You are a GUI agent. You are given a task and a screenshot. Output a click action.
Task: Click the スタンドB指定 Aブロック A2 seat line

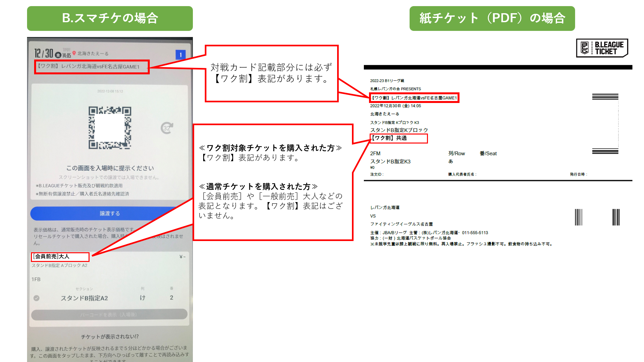[x=60, y=265]
